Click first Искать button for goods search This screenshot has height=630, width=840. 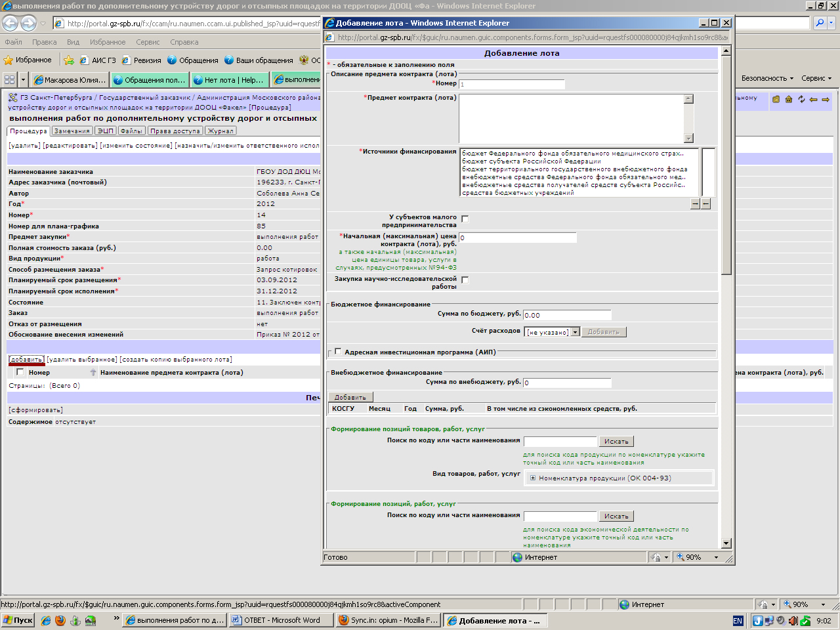click(616, 442)
